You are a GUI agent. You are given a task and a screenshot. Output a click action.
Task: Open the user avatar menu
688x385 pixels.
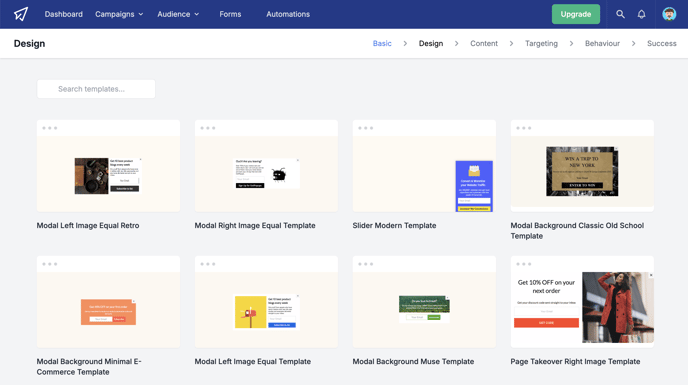669,14
